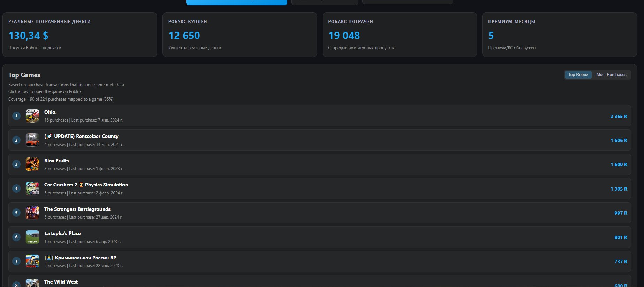The height and width of the screenshot is (287, 644).
Task: Select the (UPDATE) Rensselaer County title
Action: point(81,136)
